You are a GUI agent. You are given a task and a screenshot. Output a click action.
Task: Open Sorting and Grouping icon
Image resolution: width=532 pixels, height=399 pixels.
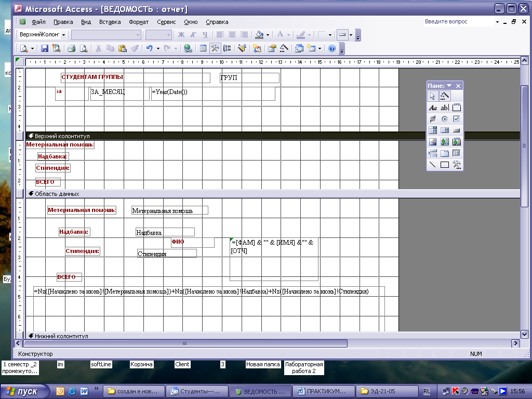tap(228, 48)
